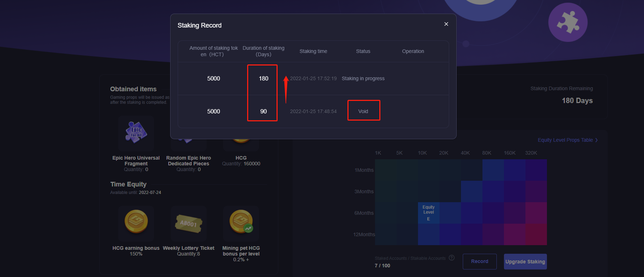Click the Stakable Accounts help question icon
Viewport: 644px width, 277px height.
(452, 258)
